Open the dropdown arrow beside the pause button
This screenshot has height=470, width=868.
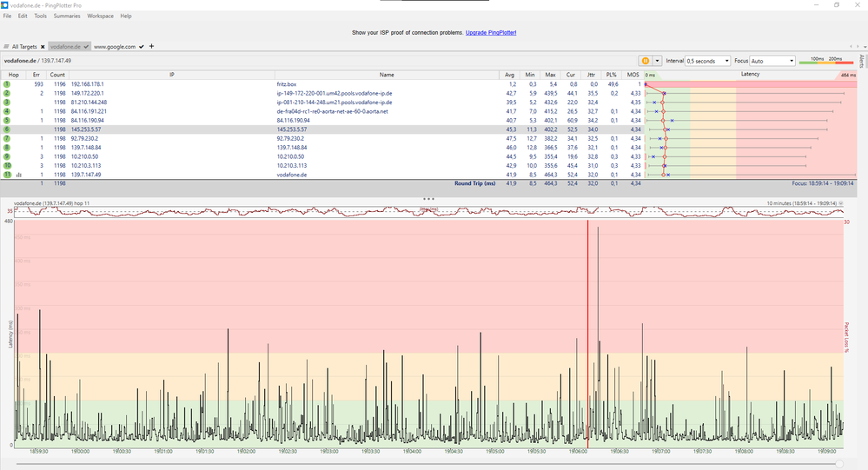658,61
